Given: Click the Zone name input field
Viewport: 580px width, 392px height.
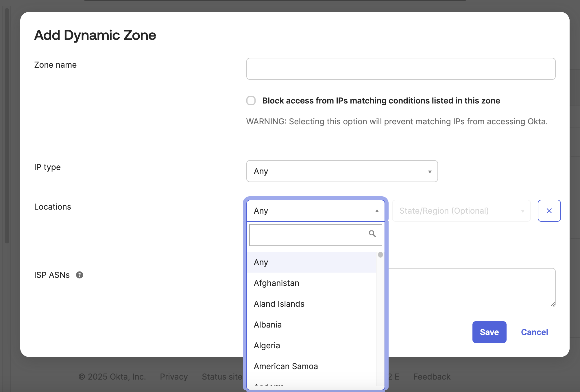Looking at the screenshot, I should pos(400,69).
